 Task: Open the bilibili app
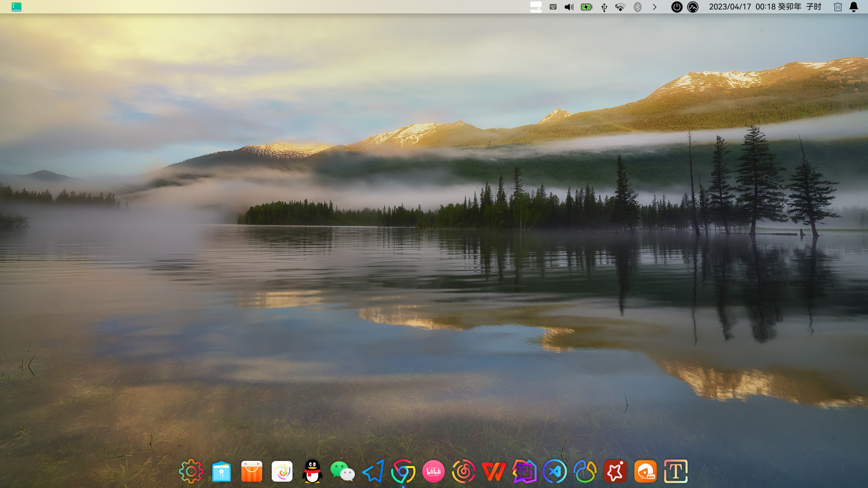pyautogui.click(x=433, y=471)
